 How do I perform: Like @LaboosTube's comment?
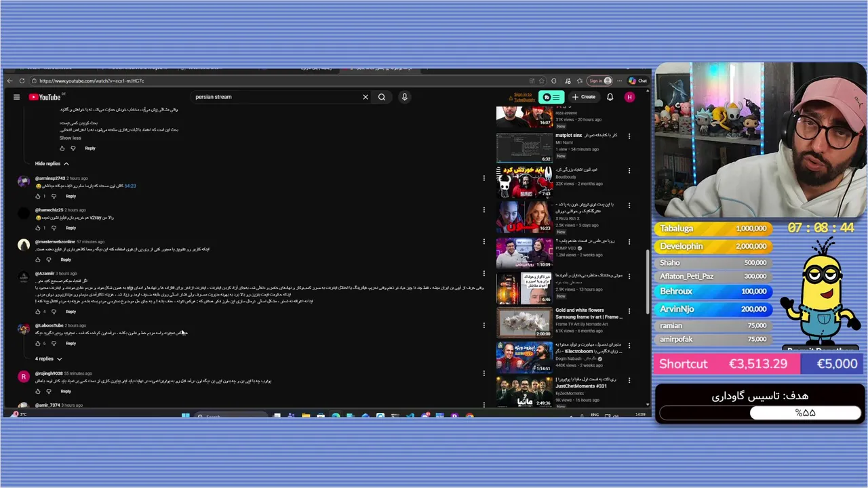pyautogui.click(x=38, y=344)
